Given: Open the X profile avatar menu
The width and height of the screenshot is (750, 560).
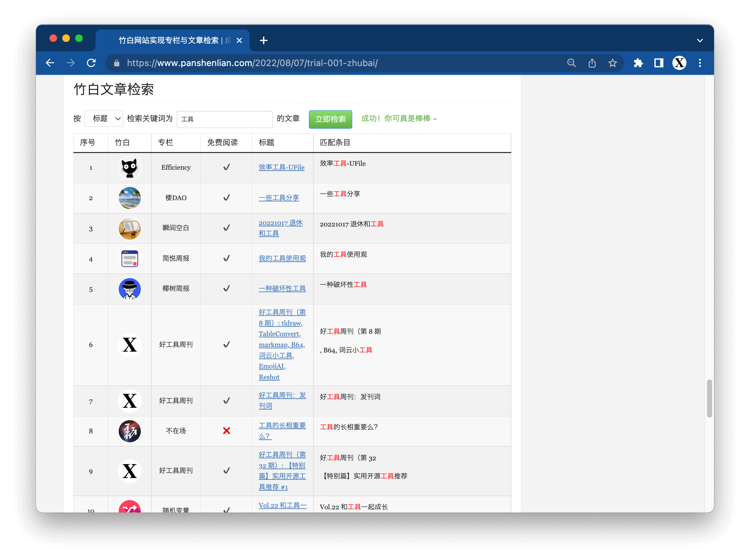Looking at the screenshot, I should click(x=679, y=63).
